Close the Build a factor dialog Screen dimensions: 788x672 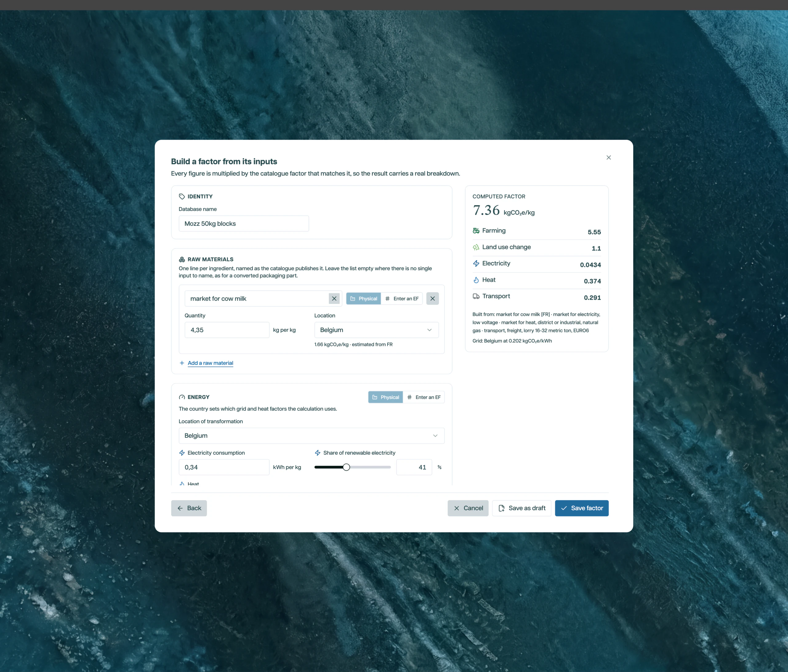pyautogui.click(x=609, y=157)
